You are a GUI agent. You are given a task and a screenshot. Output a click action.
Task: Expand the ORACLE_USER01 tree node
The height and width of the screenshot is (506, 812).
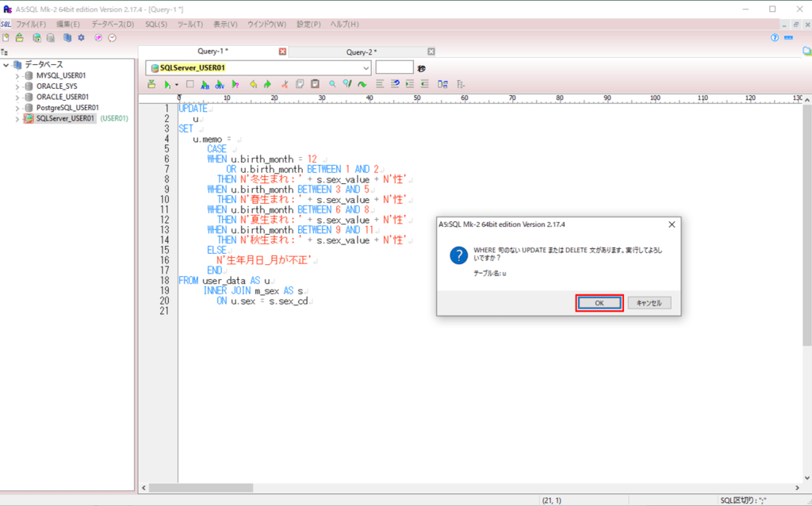pyautogui.click(x=17, y=98)
